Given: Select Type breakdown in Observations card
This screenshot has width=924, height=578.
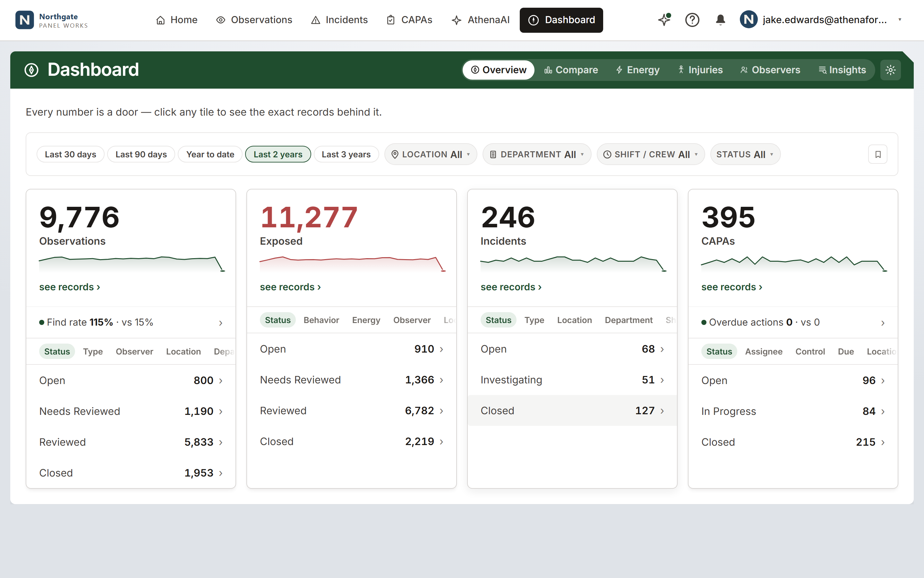Looking at the screenshot, I should (93, 352).
